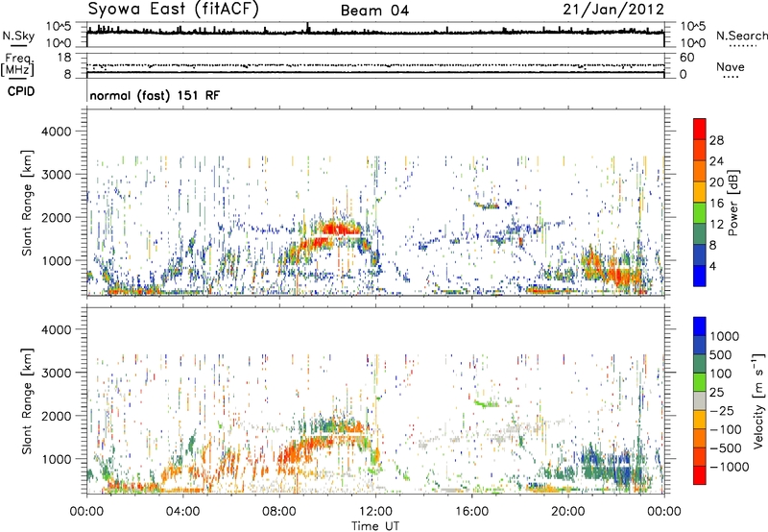The width and height of the screenshot is (768, 532).
Task: Click '-25' on the Velocity colorbar
Action: pos(725,410)
